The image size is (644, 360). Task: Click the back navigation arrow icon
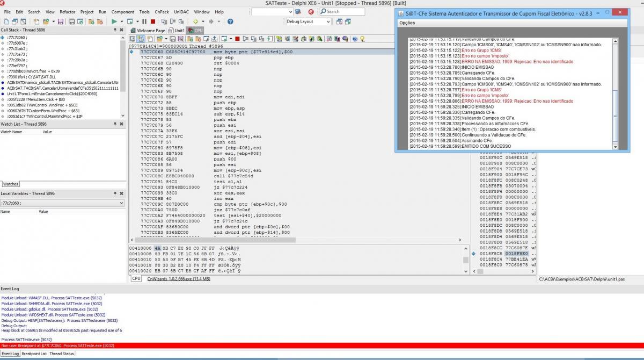click(195, 21)
